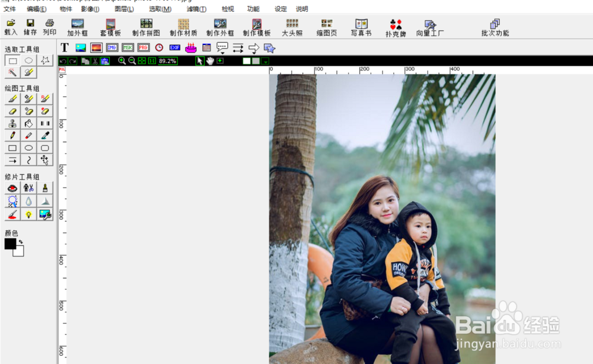The image size is (593, 364).
Task: Click the 储存 save button
Action: coord(30,27)
